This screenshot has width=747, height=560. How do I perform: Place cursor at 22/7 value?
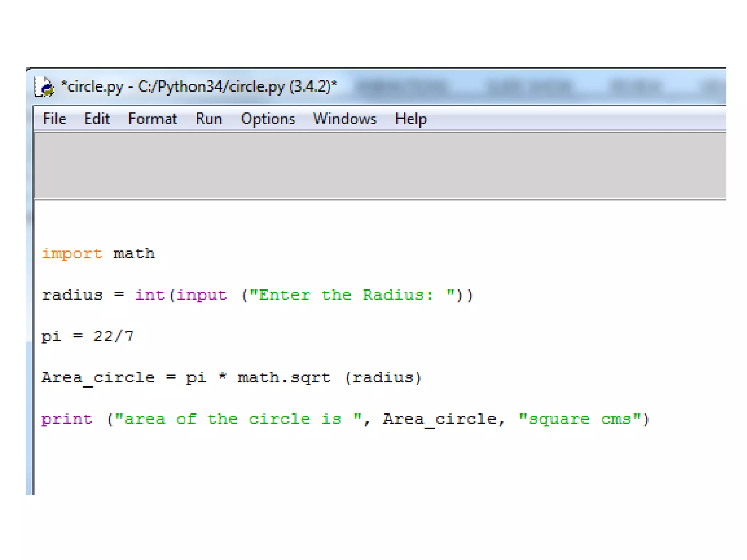click(113, 336)
